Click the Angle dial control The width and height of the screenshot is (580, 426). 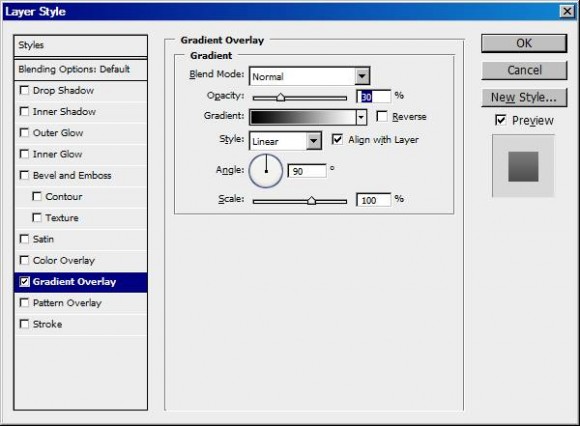(x=266, y=171)
